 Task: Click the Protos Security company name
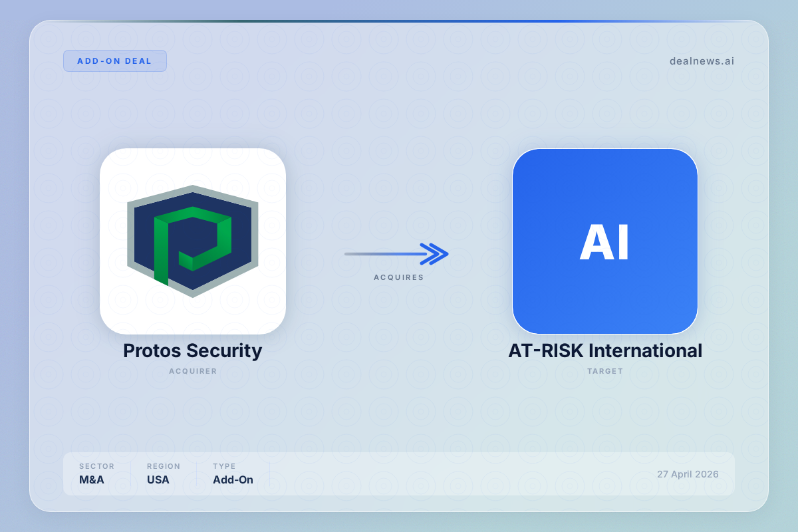click(193, 350)
